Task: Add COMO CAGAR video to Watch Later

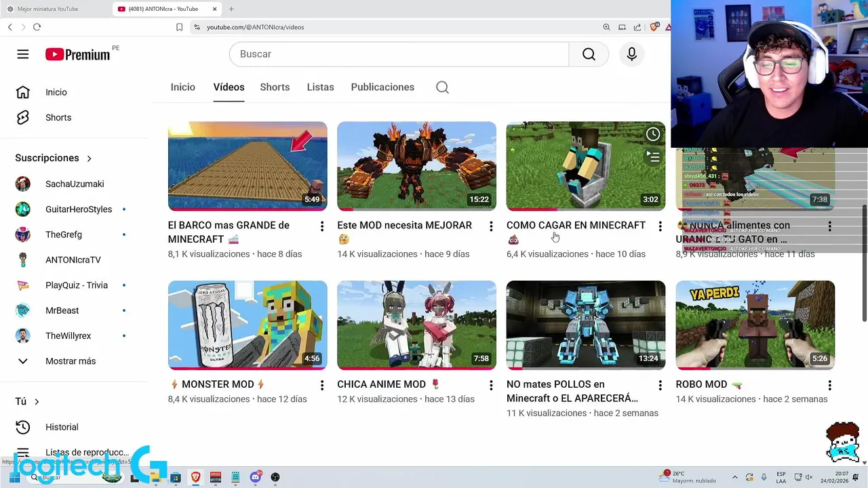Action: pos(652,134)
